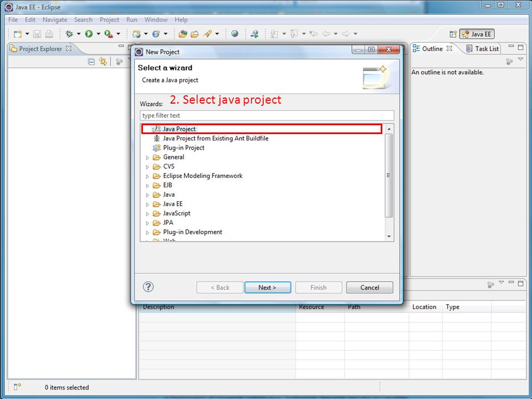Open dropdown arrow next to Debug icon
Viewport: 532px width, 399px height.
coord(79,34)
